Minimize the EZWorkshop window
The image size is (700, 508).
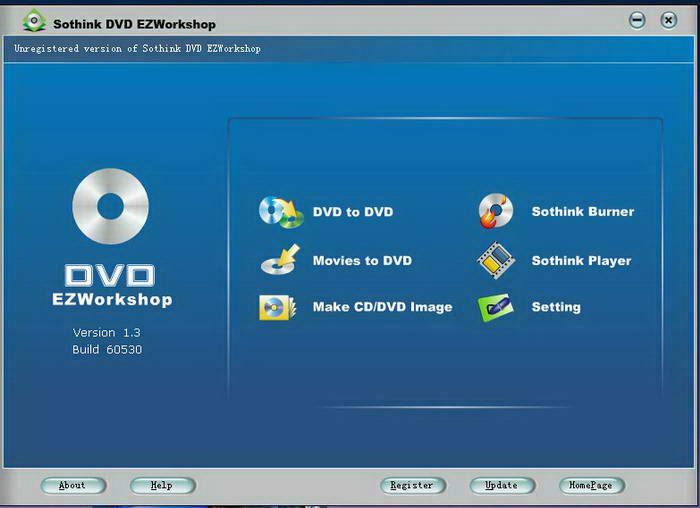637,20
